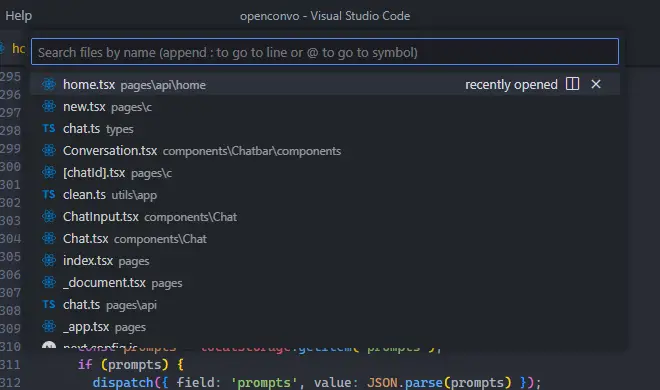Screen dimensions: 660x390
Task: Click the React icon beside index.tsx
Action: (x=49, y=260)
